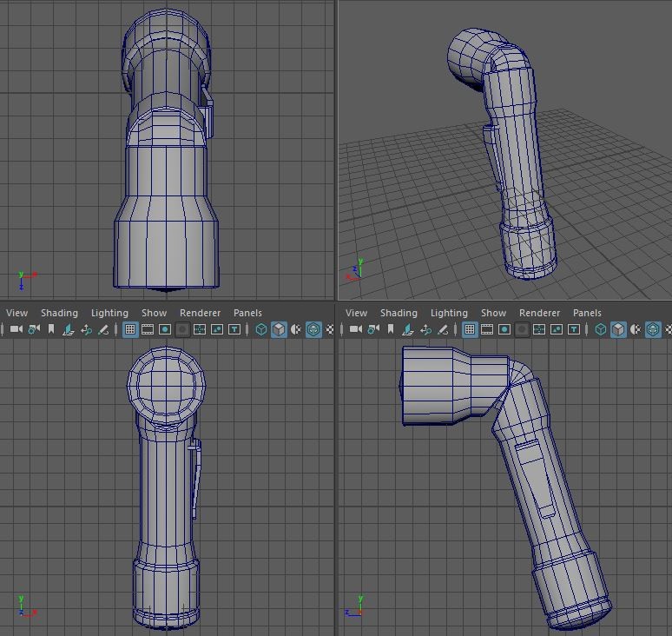The height and width of the screenshot is (636, 672).
Task: Click Grease Pencil icon in right panel toolbar
Action: point(443,329)
